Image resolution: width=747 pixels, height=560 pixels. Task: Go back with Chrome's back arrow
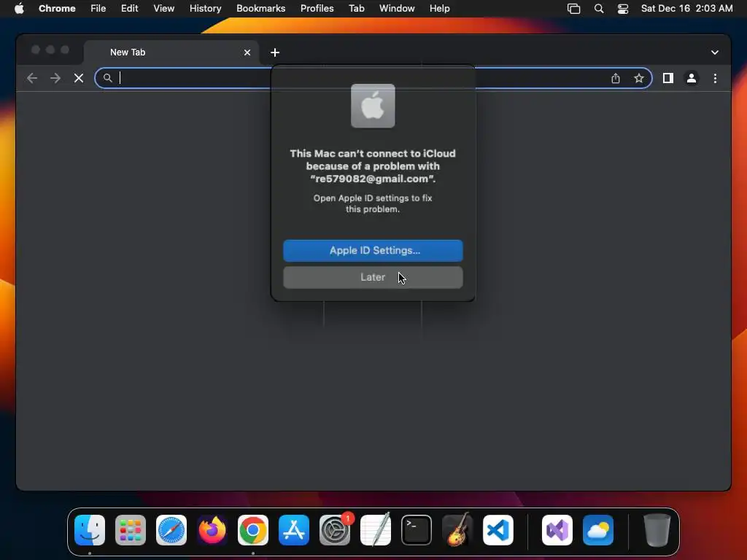(32, 78)
